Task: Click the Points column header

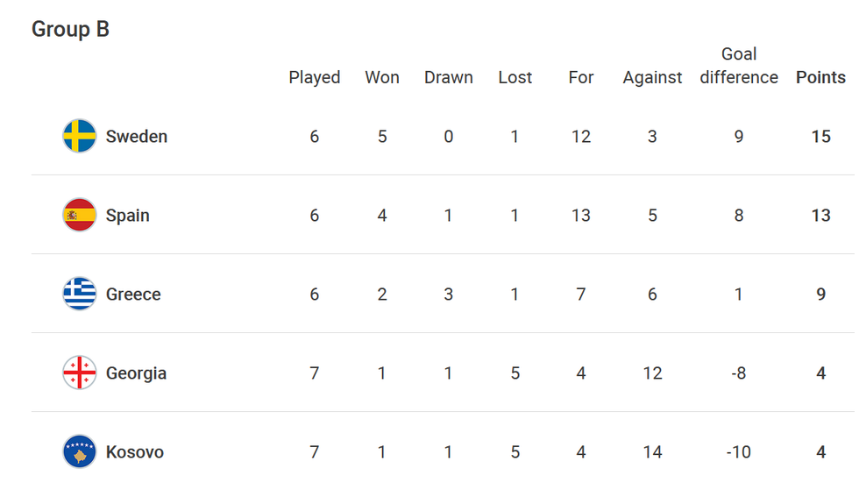Action: (820, 77)
